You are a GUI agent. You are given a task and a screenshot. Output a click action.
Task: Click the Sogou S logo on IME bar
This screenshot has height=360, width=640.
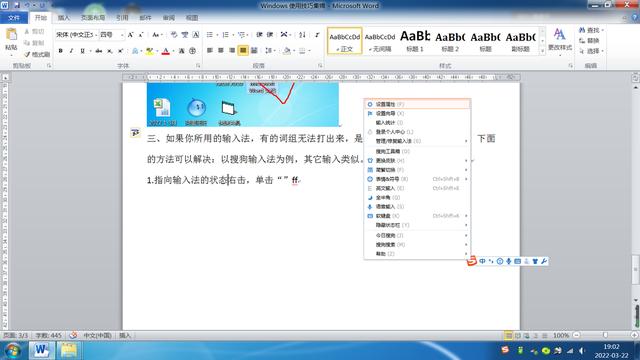pos(472,260)
